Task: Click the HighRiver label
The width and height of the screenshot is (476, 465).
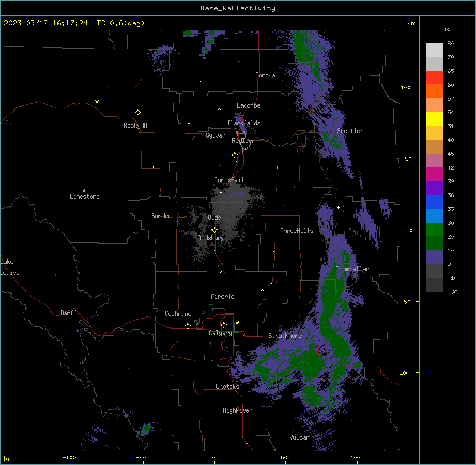Action: [237, 410]
